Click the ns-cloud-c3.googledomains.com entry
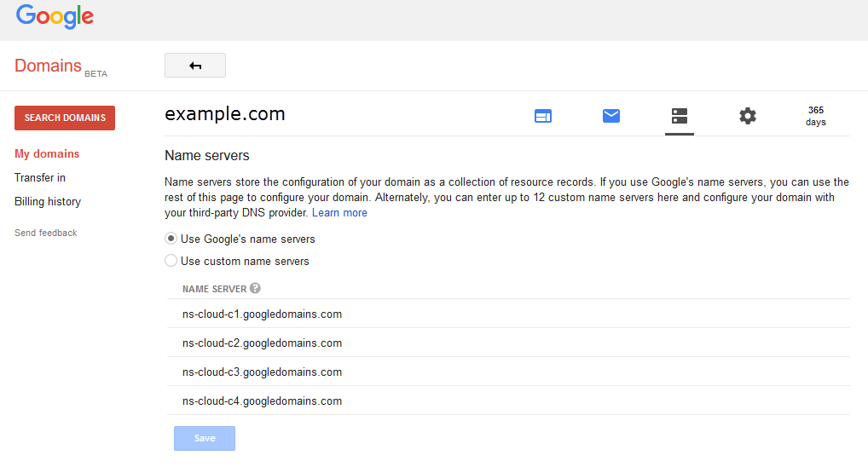Image resolution: width=868 pixels, height=467 pixels. 263,372
